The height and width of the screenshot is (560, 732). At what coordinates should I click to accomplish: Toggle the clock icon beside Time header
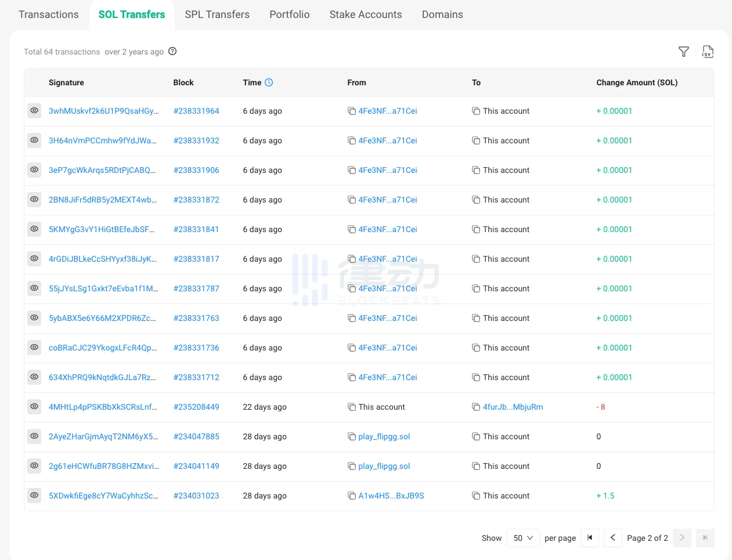(269, 82)
